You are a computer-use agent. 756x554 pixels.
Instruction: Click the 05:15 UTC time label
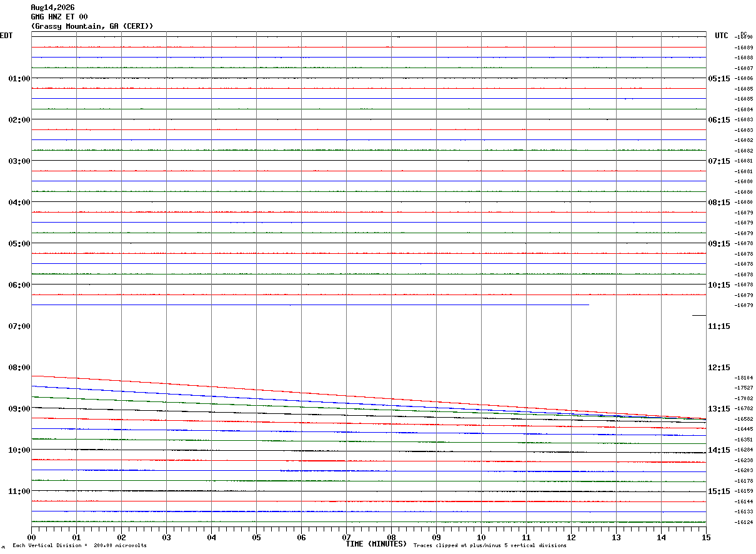719,79
